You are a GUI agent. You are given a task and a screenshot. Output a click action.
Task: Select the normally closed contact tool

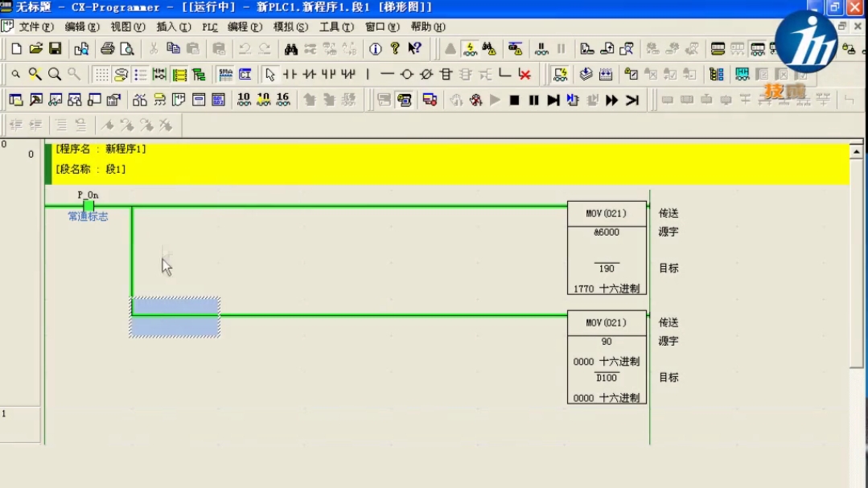pos(309,75)
